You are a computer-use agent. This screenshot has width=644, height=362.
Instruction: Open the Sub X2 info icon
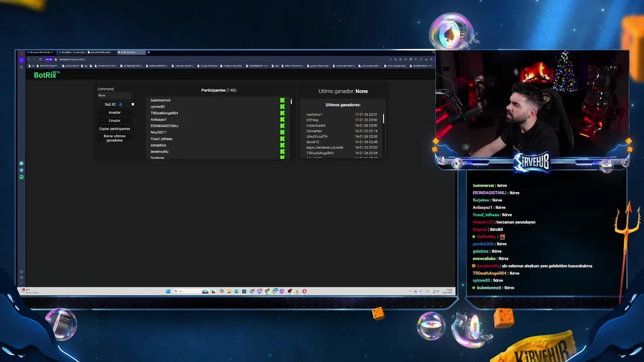coord(120,105)
